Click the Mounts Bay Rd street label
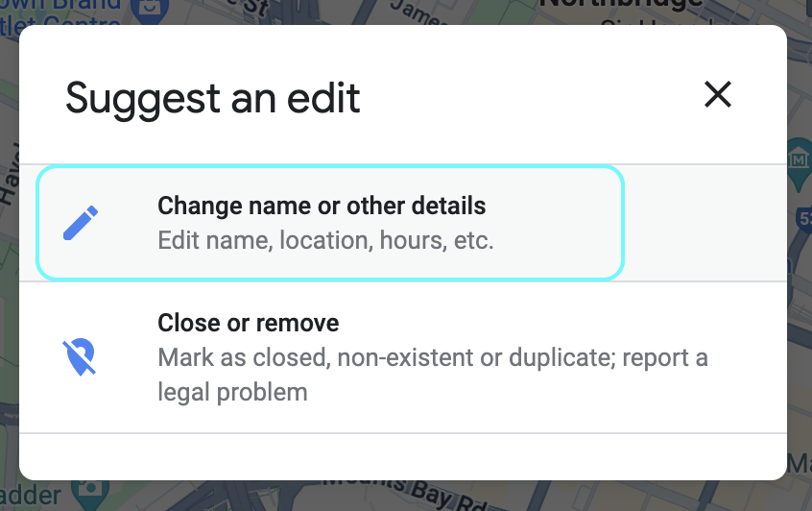812x511 pixels. (403, 491)
